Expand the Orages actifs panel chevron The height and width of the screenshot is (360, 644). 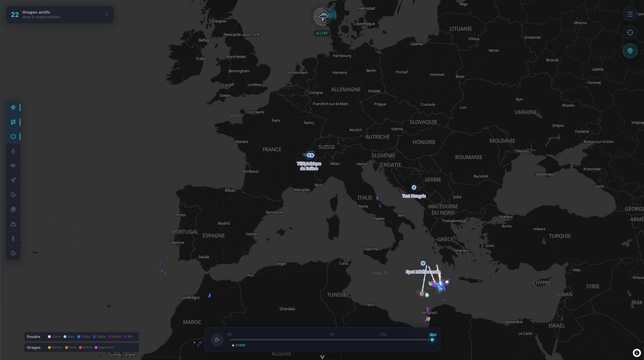pyautogui.click(x=106, y=15)
